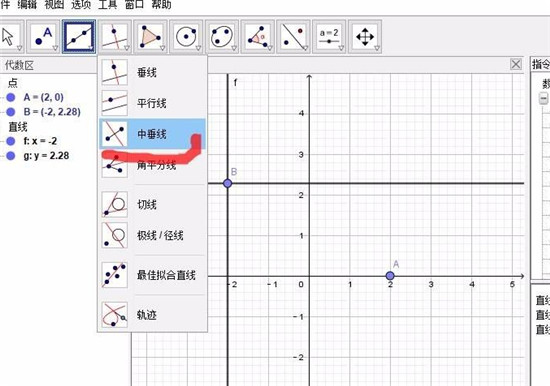Click point B on the graph
Viewport: 550px width, 386px height.
228,183
